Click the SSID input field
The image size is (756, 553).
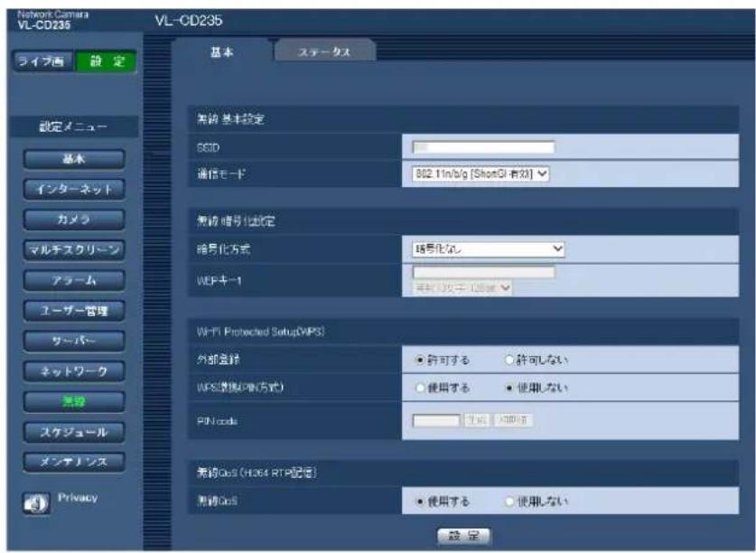[483, 147]
